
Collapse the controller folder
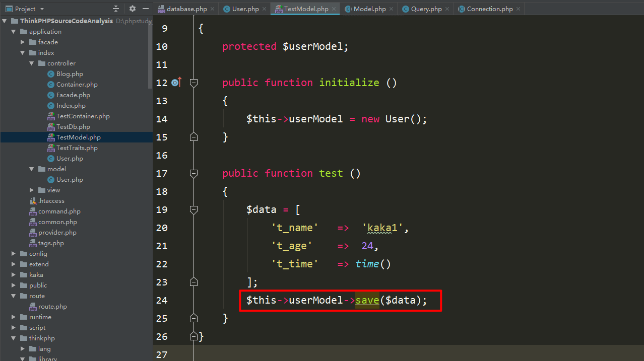32,63
